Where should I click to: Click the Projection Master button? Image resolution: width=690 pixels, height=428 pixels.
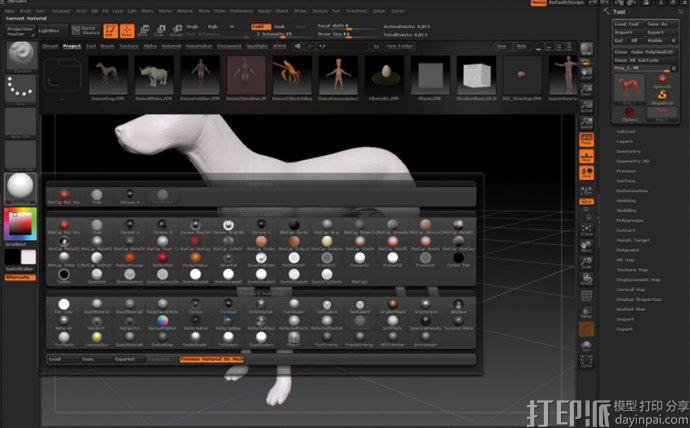[20, 31]
